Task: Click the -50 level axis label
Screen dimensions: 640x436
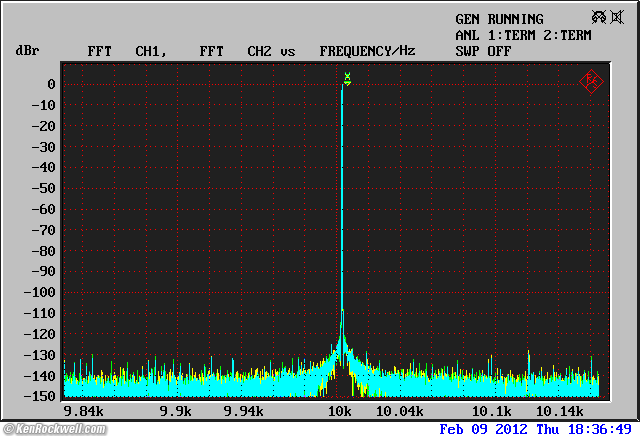Action: pos(45,188)
